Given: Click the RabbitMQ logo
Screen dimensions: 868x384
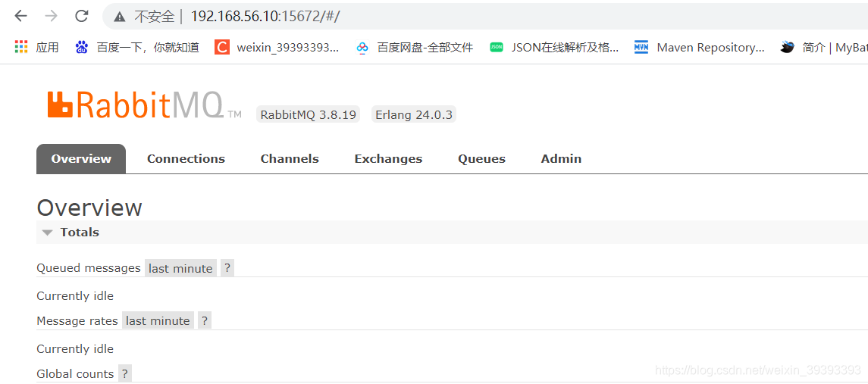Looking at the screenshot, I should [145, 105].
